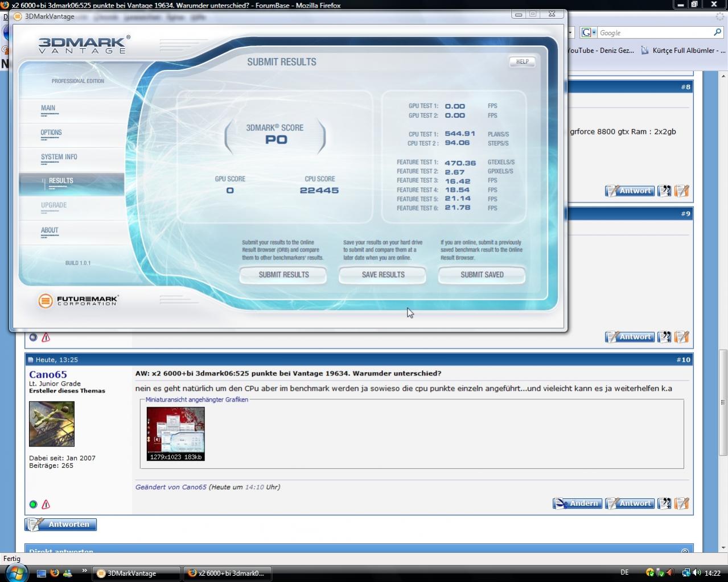Click the taskbar clock 14:22
This screenshot has height=582, width=728.
[x=712, y=573]
